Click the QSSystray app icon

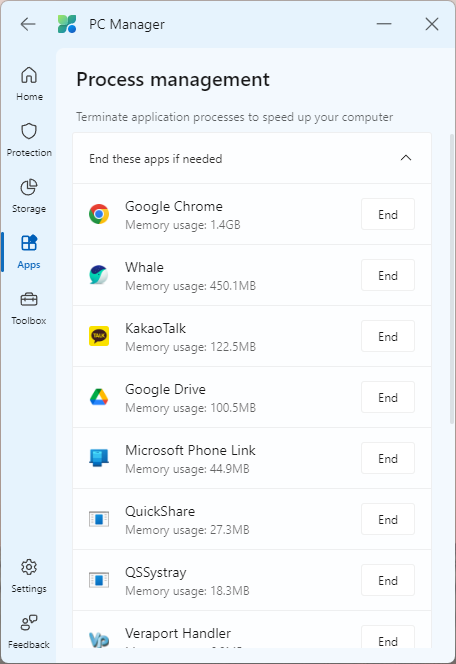click(x=99, y=580)
